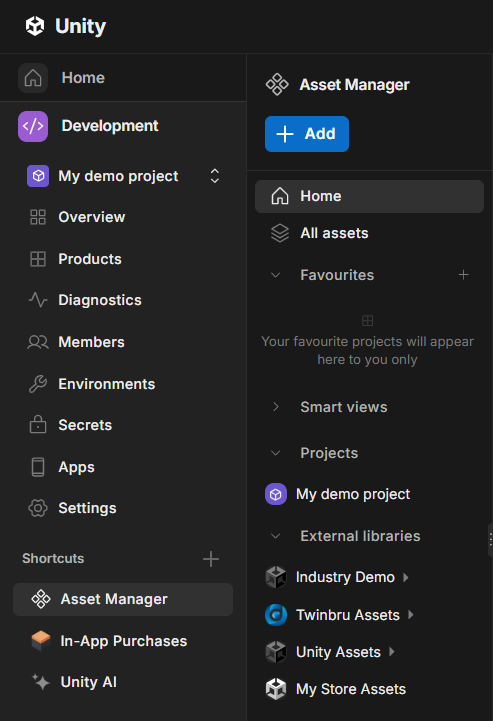Collapse the Projects section chevron

tap(275, 453)
